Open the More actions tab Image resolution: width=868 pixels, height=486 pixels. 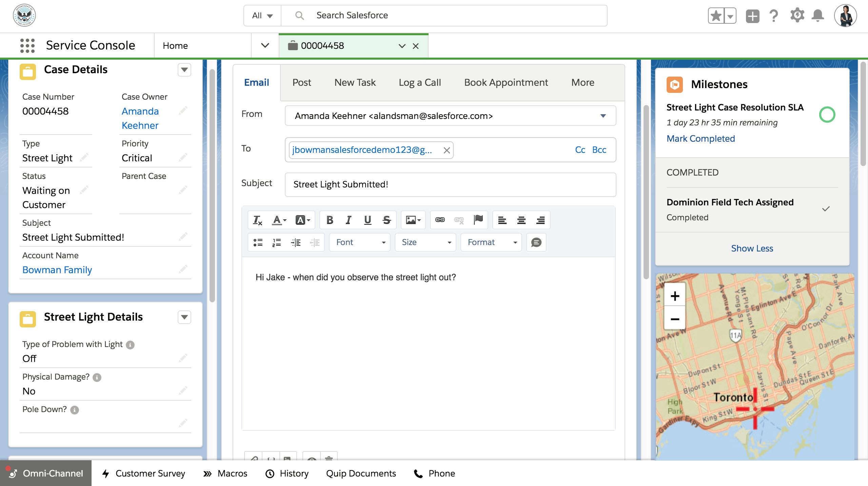pyautogui.click(x=583, y=82)
